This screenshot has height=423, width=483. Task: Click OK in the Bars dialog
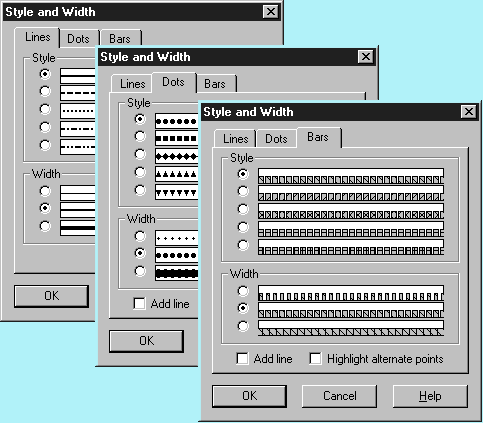[249, 396]
